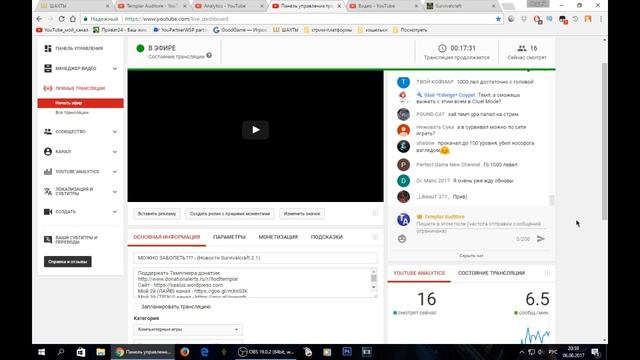The height and width of the screenshot is (360, 640).
Task: Open the Посмотреть bookmark folder
Action: click(410, 30)
